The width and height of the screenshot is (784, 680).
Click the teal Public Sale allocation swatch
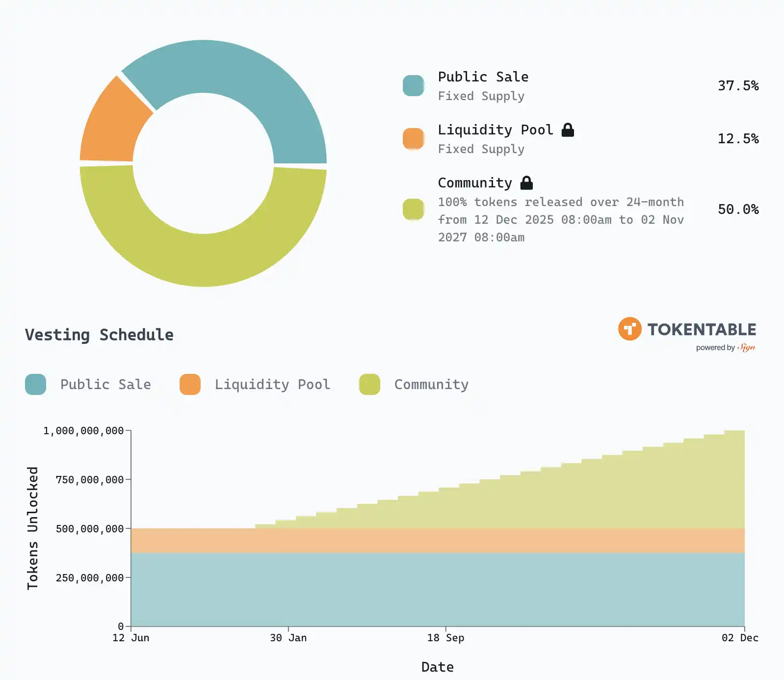pyautogui.click(x=413, y=86)
